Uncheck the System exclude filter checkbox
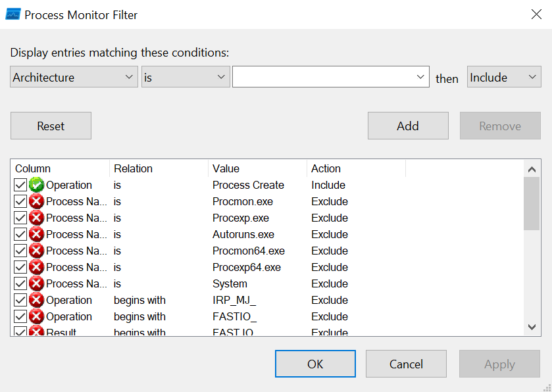 click(x=20, y=284)
